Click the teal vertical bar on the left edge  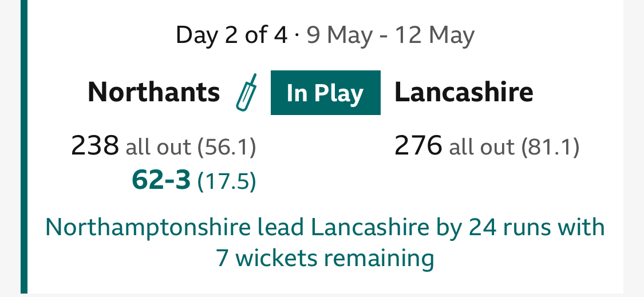(x=24, y=148)
